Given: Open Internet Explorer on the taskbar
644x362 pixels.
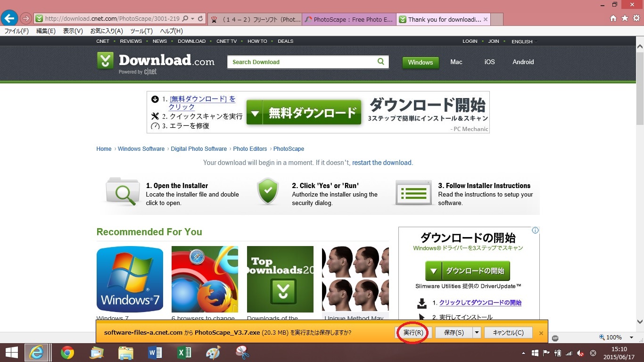Looking at the screenshot, I should pyautogui.click(x=37, y=353).
